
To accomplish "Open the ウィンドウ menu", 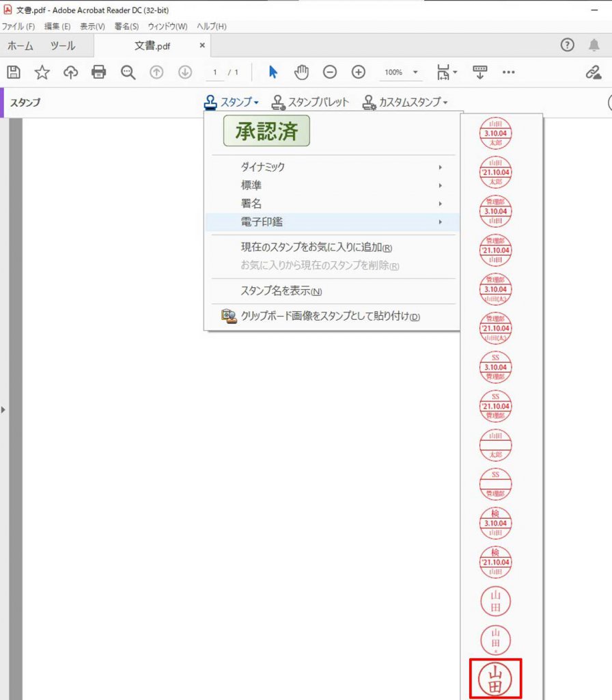I will [x=168, y=27].
